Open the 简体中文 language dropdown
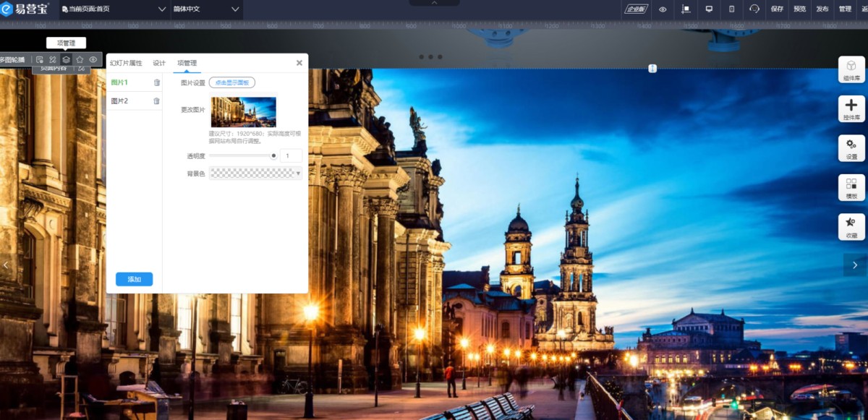 [206, 9]
